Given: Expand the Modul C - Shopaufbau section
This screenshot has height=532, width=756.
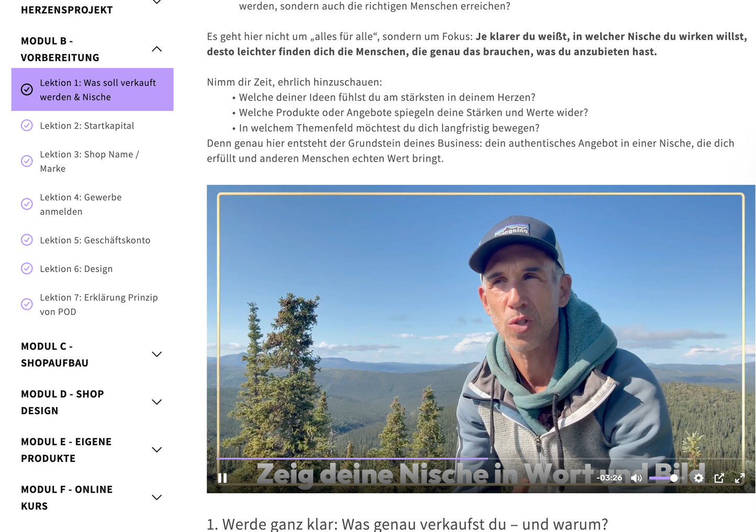Looking at the screenshot, I should (x=156, y=354).
